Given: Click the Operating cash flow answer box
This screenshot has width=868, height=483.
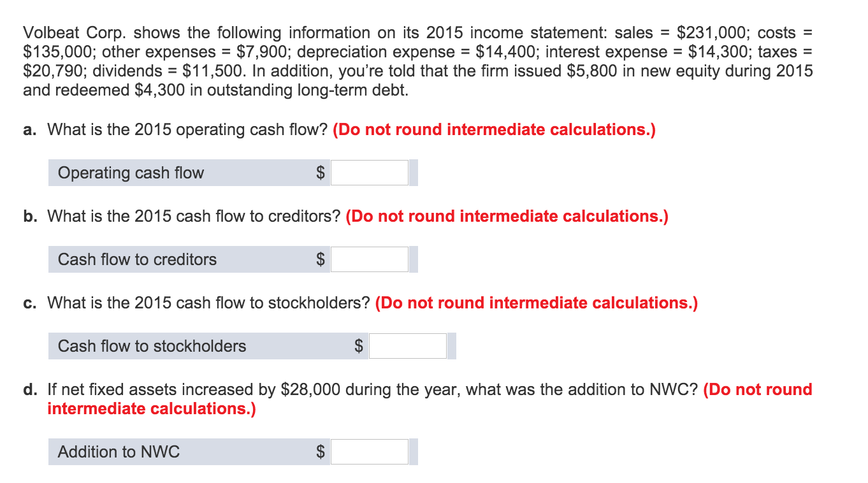Looking at the screenshot, I should point(370,173).
